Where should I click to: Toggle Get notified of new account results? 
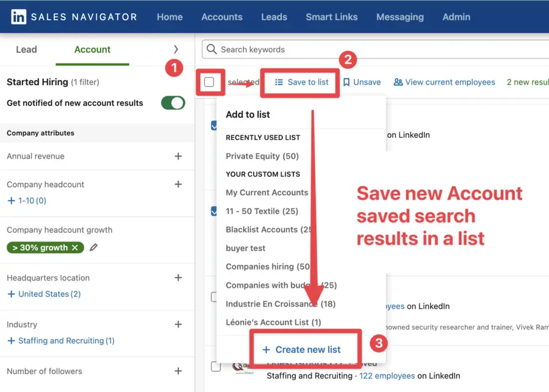173,102
